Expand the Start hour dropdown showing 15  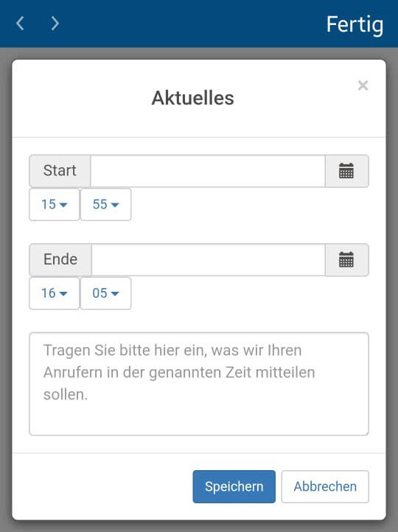coord(55,205)
